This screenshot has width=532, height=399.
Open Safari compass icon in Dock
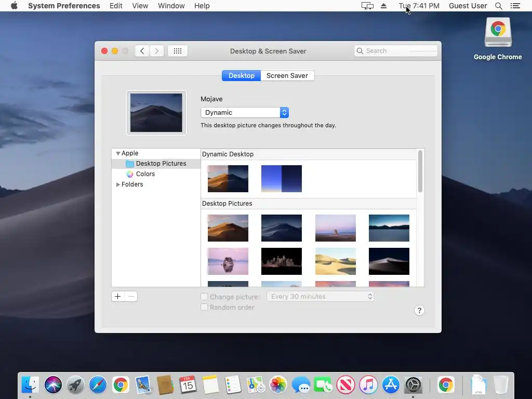pos(98,385)
